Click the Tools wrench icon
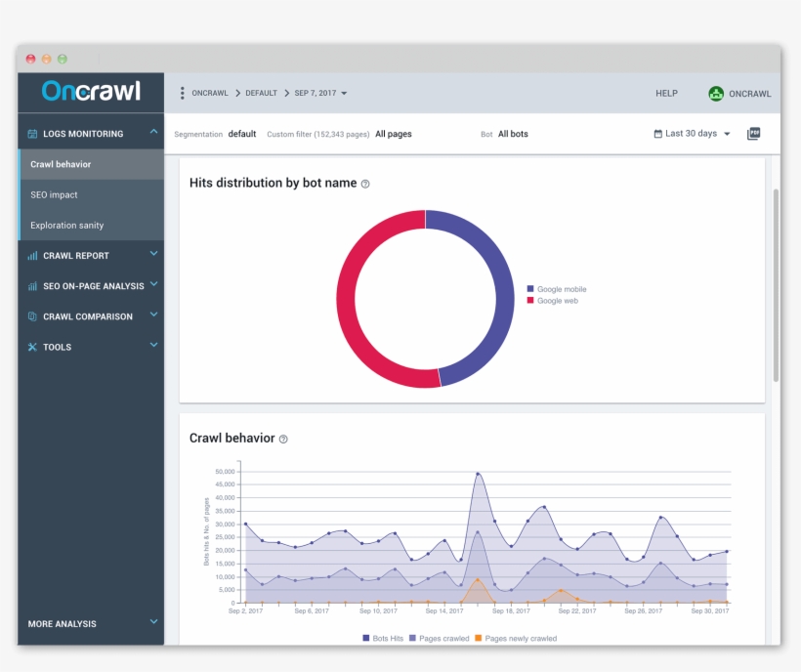Image resolution: width=801 pixels, height=672 pixels. (x=32, y=347)
